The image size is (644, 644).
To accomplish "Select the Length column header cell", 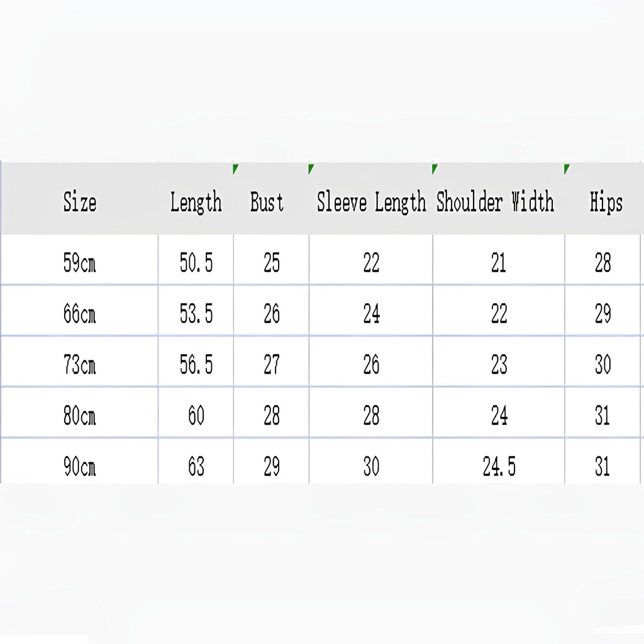I will [196, 203].
